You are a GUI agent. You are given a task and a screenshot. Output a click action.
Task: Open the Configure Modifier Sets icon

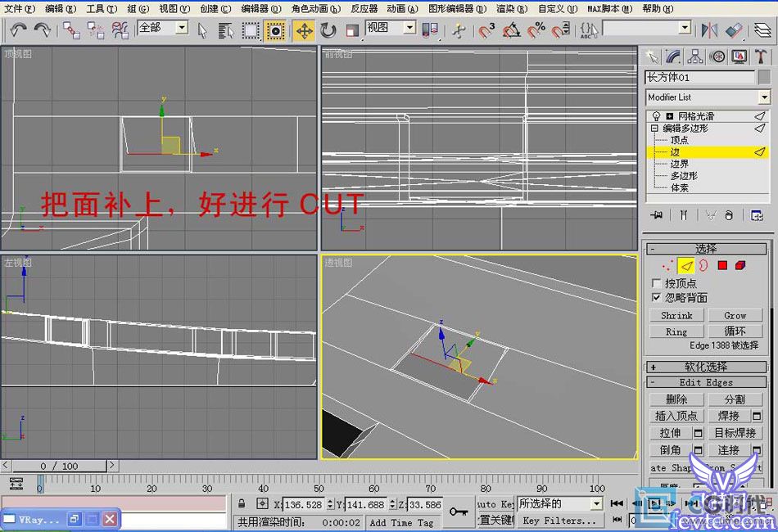point(757,215)
